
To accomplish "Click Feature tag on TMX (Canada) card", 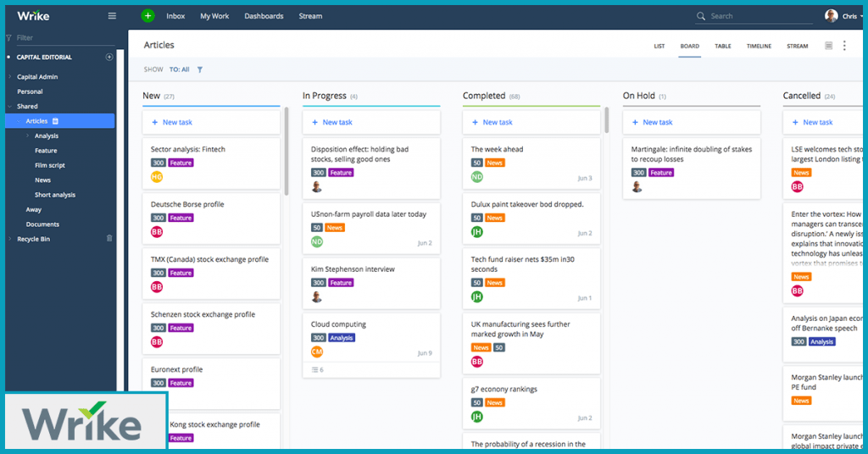I will coord(181,273).
